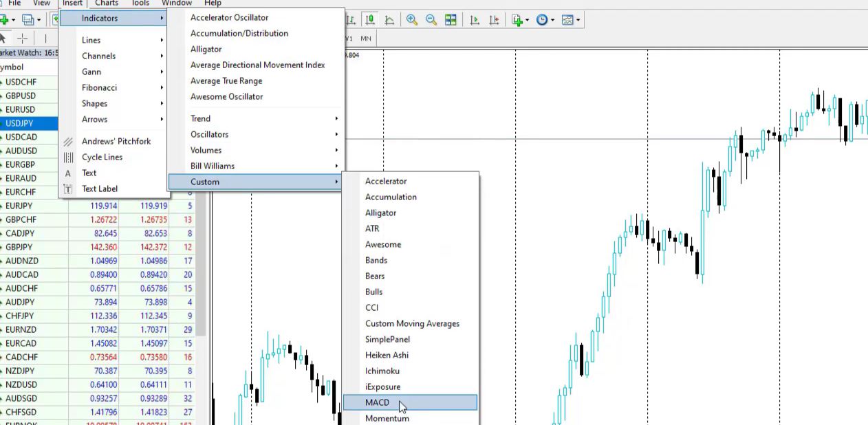The height and width of the screenshot is (425, 868).
Task: Toggle chart auto scroll
Action: [474, 19]
